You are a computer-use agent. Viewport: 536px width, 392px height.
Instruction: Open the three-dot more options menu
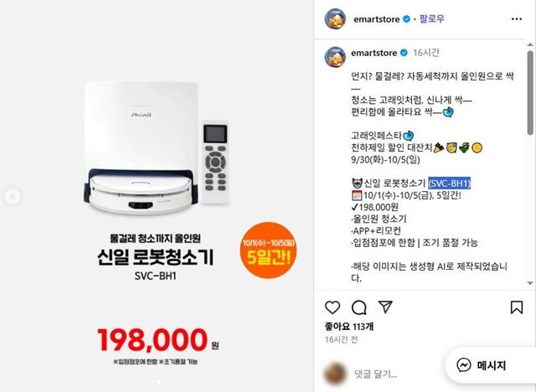[517, 18]
